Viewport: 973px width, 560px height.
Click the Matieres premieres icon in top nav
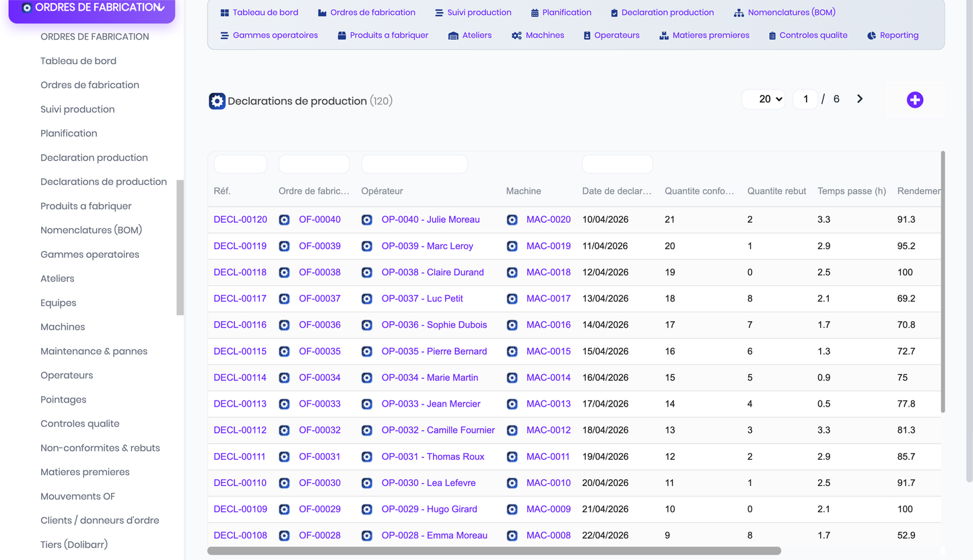click(x=664, y=36)
